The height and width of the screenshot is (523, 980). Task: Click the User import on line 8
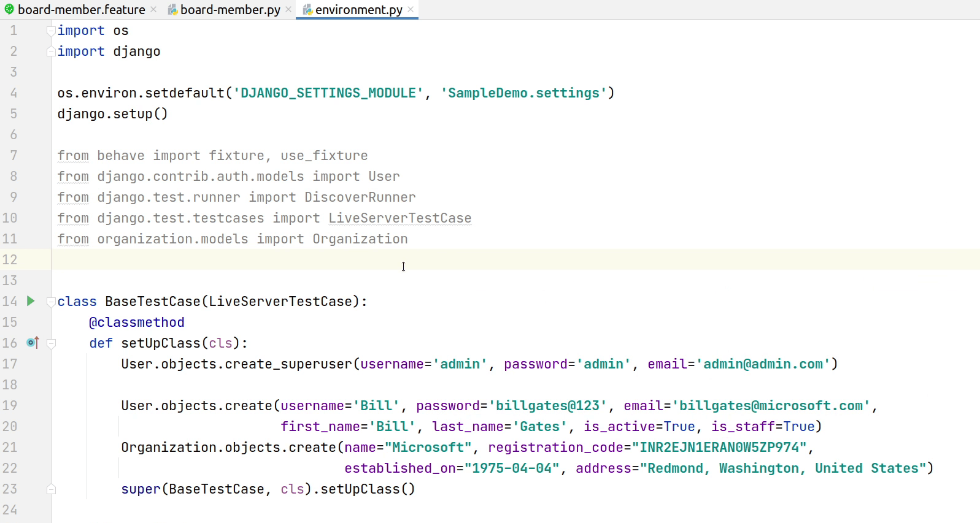(x=384, y=176)
